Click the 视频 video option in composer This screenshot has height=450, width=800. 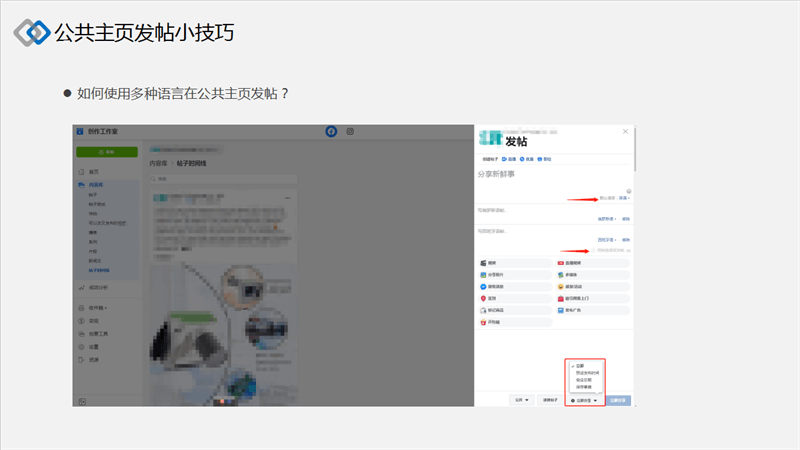point(515,263)
